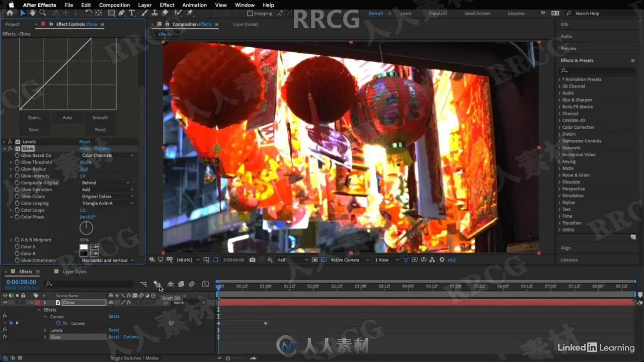This screenshot has width=644, height=362.
Task: Expand the Color Correction presets category
Action: (x=578, y=127)
